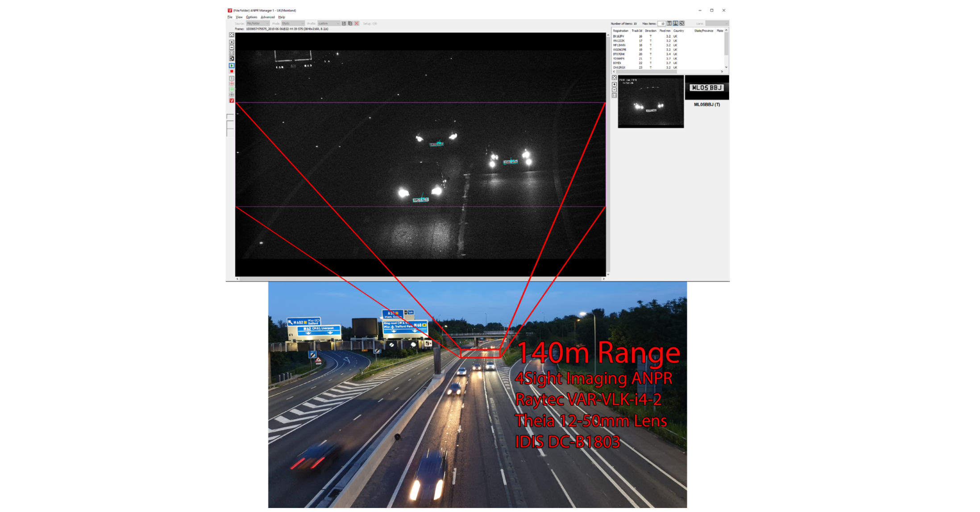Select the row with Track Id 22
980x512 pixels.
(x=668, y=63)
